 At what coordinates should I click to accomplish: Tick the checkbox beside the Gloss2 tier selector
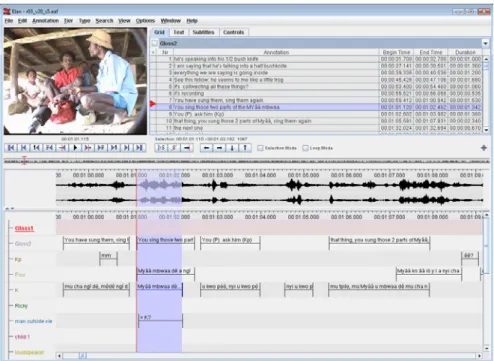pos(154,43)
